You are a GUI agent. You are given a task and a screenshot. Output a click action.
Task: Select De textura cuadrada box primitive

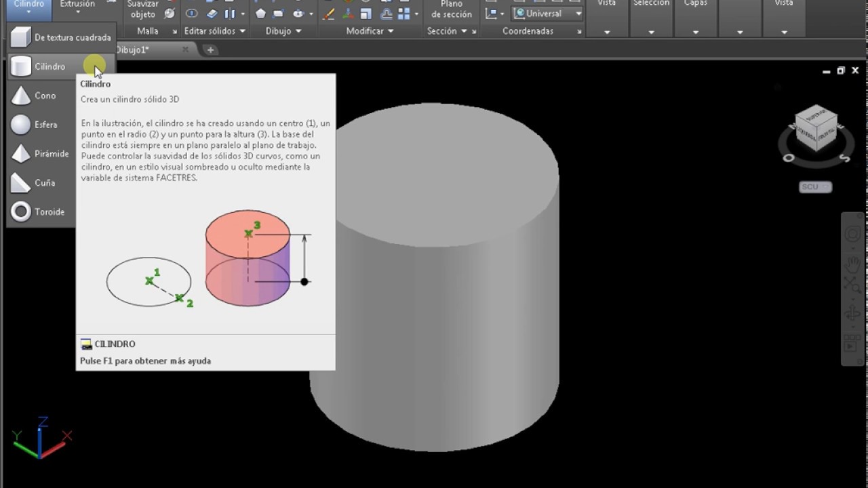61,38
